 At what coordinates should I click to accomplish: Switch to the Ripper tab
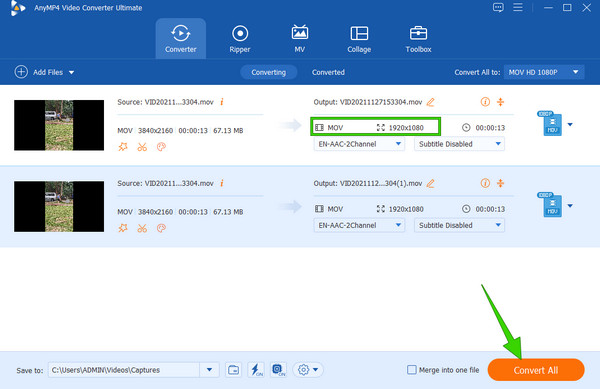coord(240,39)
